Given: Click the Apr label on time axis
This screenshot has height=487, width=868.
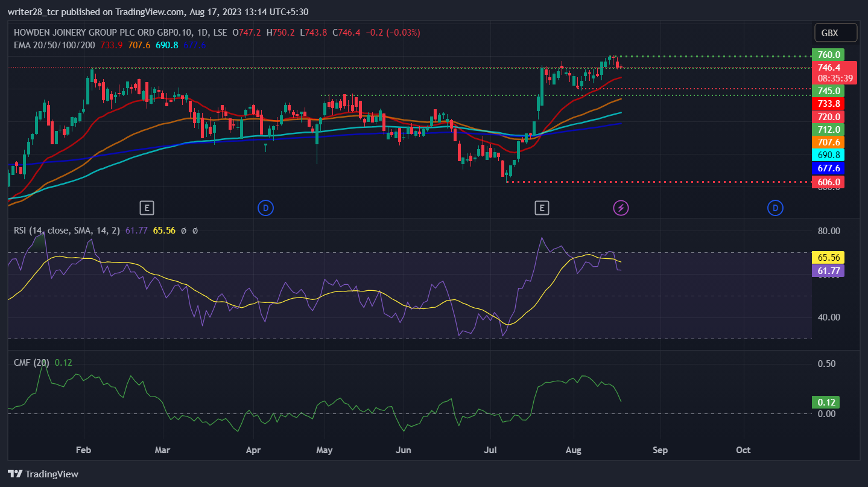Looking at the screenshot, I should click(x=253, y=450).
